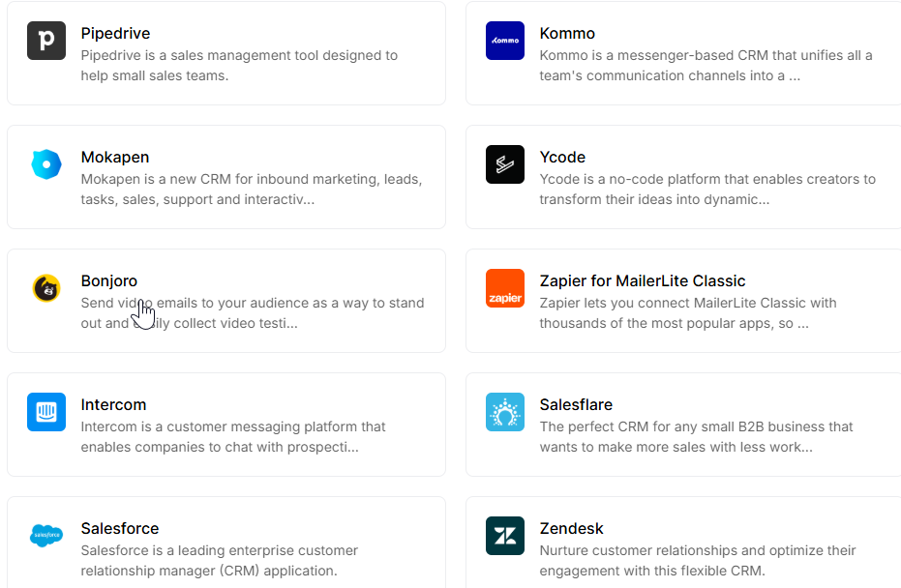Open the Bonjoro integration title
The height and width of the screenshot is (588, 901).
pyautogui.click(x=109, y=281)
